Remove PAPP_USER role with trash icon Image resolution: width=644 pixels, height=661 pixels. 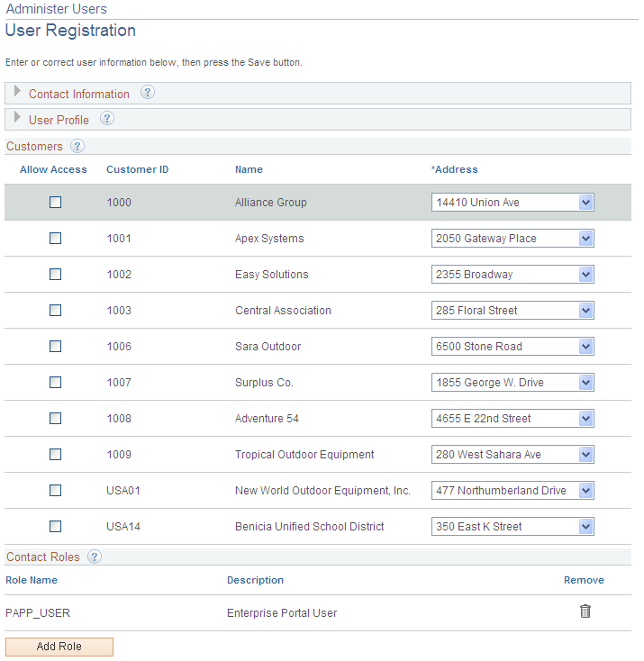click(x=585, y=611)
